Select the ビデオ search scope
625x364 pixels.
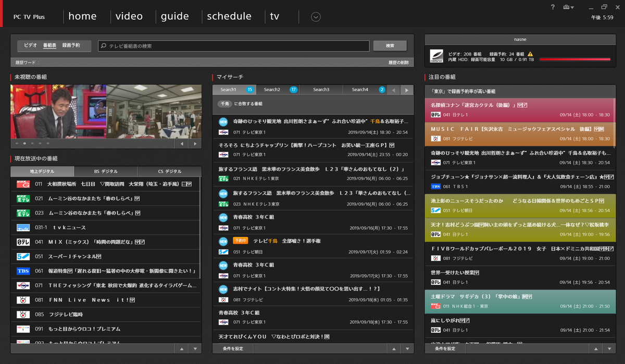pyautogui.click(x=30, y=45)
